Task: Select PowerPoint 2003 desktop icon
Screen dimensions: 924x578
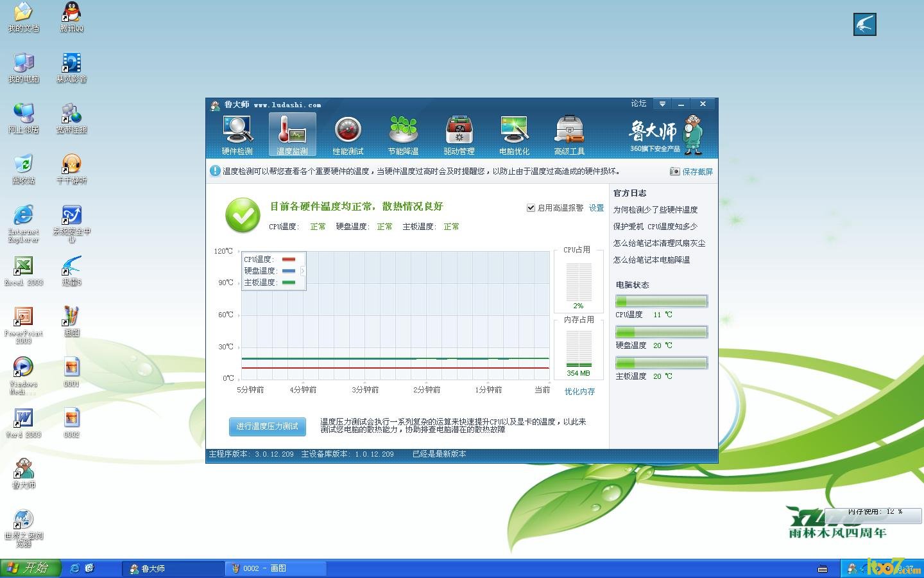Action: tap(24, 325)
